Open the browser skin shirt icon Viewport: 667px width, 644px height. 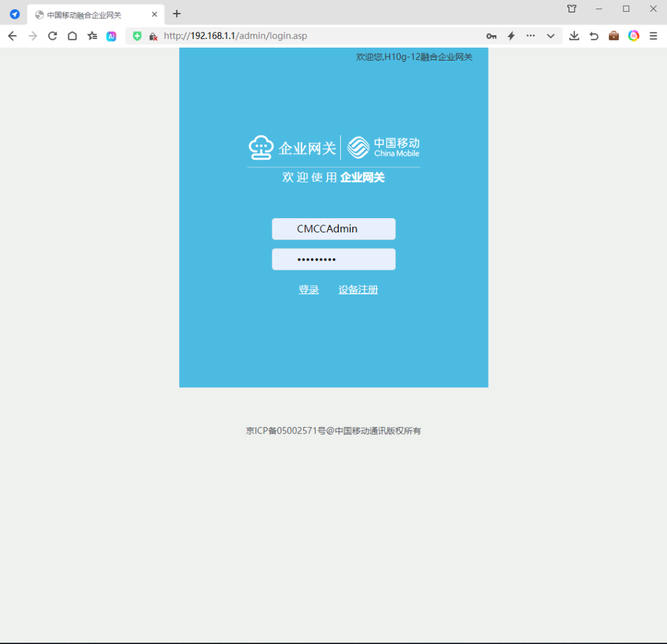[x=572, y=9]
